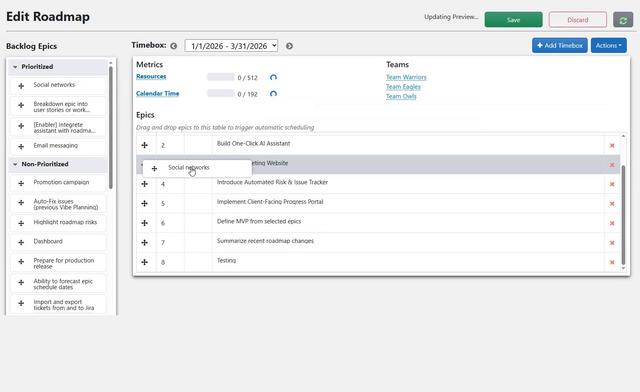The image size is (640, 392).
Task: Collapse the Non-Prioritized backlog group
Action: [15, 164]
